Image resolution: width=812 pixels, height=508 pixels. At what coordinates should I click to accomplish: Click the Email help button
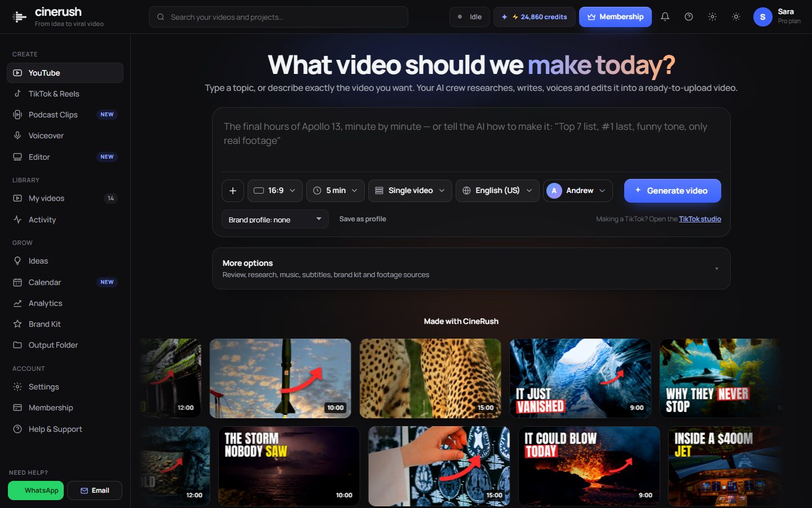(95, 491)
